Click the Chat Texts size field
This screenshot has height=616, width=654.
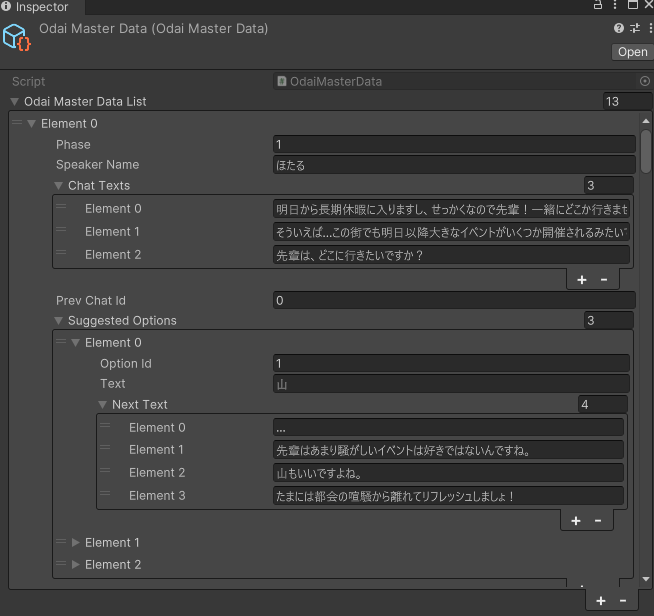pyautogui.click(x=609, y=185)
